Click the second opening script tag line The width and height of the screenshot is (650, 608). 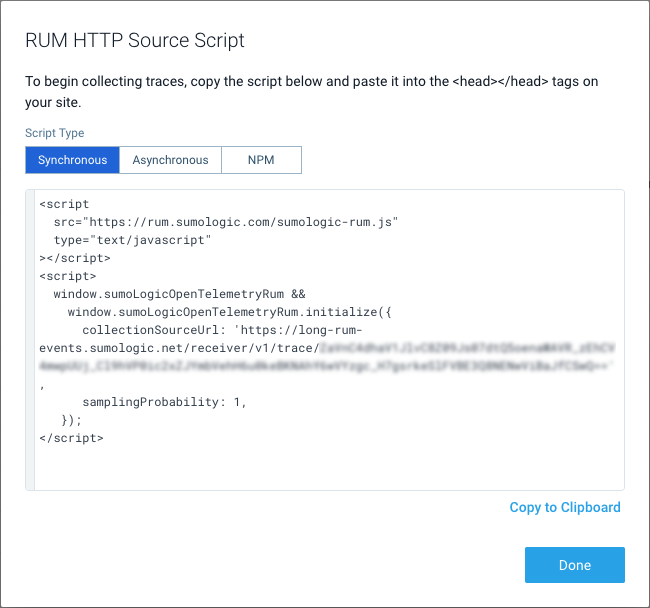(x=68, y=276)
